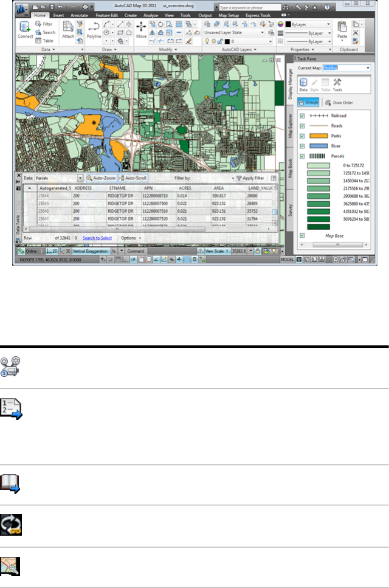The image size is (389, 588).
Task: Uncheck the Roads layer checkbox
Action: (x=303, y=126)
